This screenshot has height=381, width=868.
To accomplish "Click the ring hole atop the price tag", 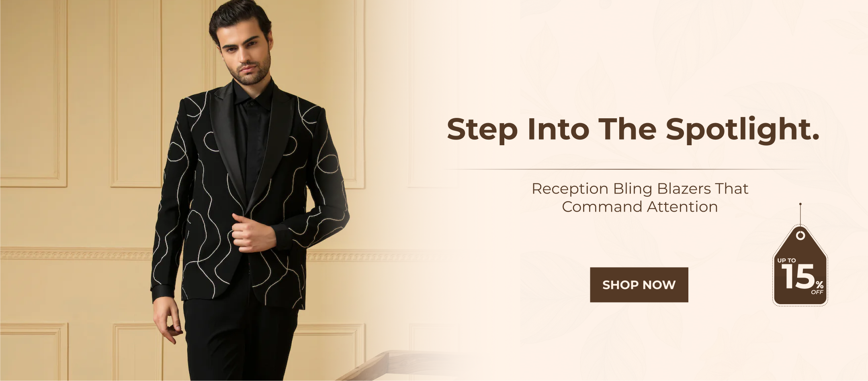I will coord(800,235).
